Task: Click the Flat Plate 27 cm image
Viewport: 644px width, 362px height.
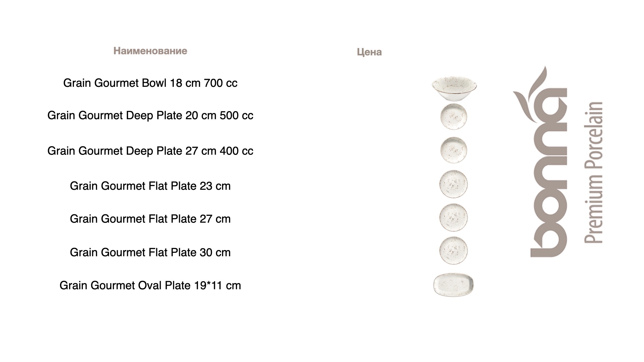Action: [453, 217]
